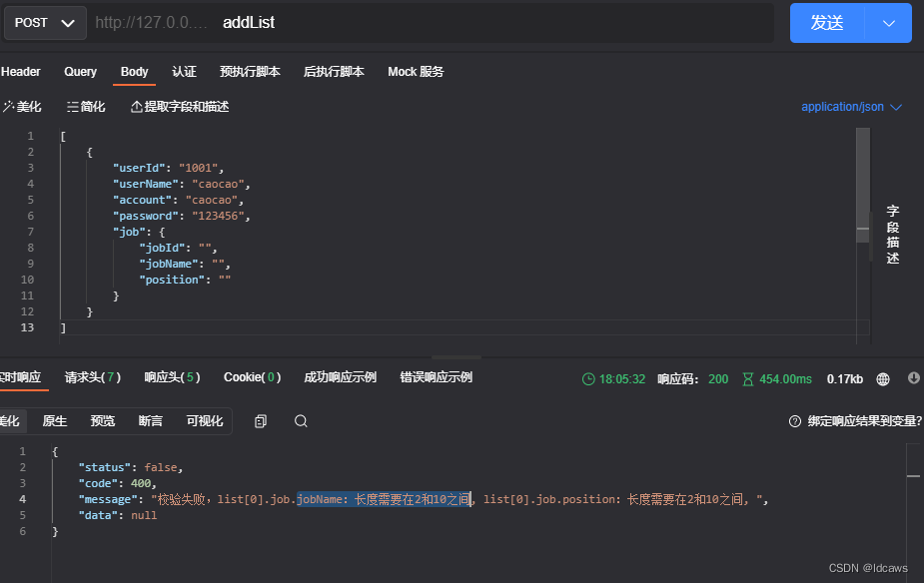Click the 美化 beautify wand above request body
The image size is (924, 583).
point(22,107)
